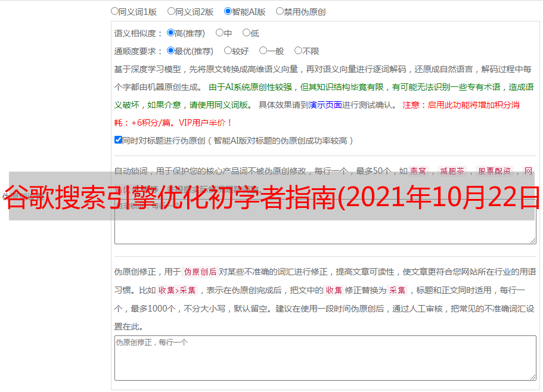Screen dimensions: 543x392
Task: Click the 通顺度要求 label
Action: coord(138,51)
